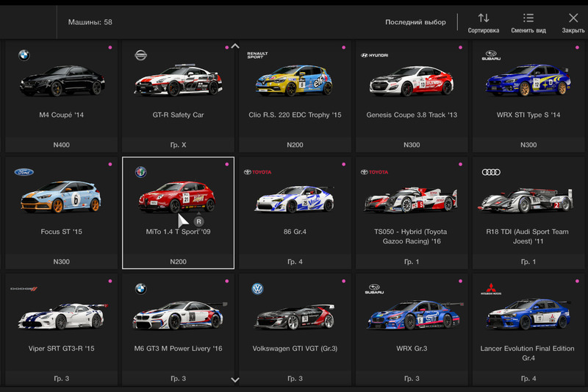Click the R button badge on MiTo card

click(198, 221)
